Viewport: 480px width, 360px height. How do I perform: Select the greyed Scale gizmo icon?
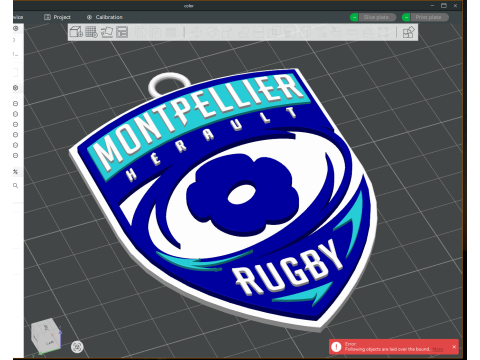(x=227, y=32)
